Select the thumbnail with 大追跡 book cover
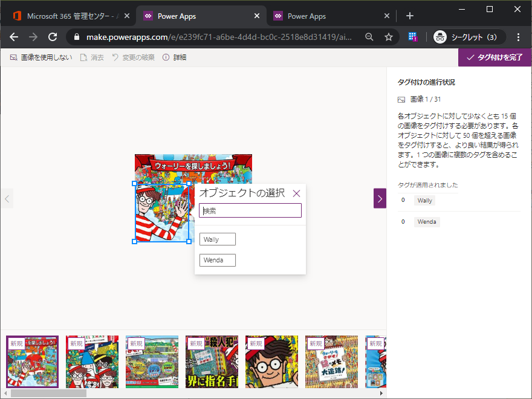Image resolution: width=532 pixels, height=399 pixels. click(331, 362)
